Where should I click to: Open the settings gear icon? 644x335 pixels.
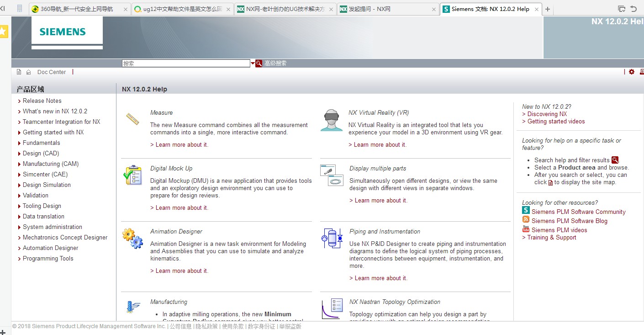(x=632, y=72)
